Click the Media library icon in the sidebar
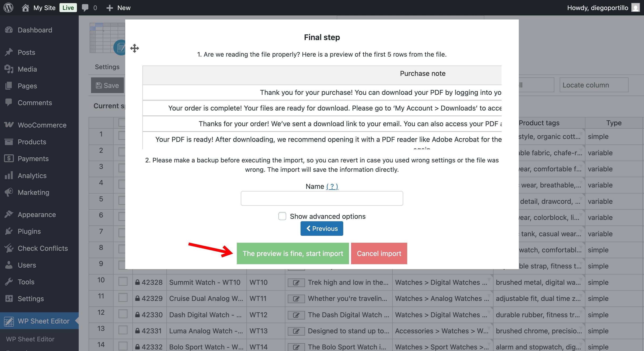Screen dimensions: 644x351 point(9,69)
